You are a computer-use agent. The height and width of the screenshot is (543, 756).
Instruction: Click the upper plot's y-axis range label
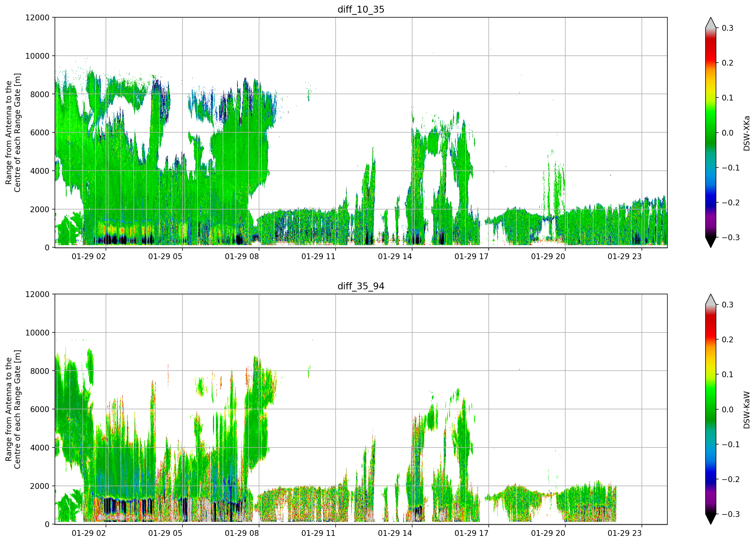coord(13,132)
